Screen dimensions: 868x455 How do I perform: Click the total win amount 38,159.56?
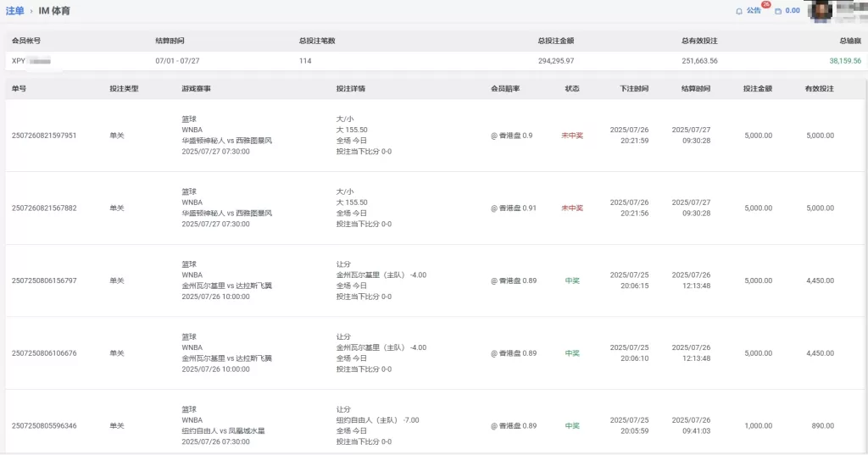845,61
